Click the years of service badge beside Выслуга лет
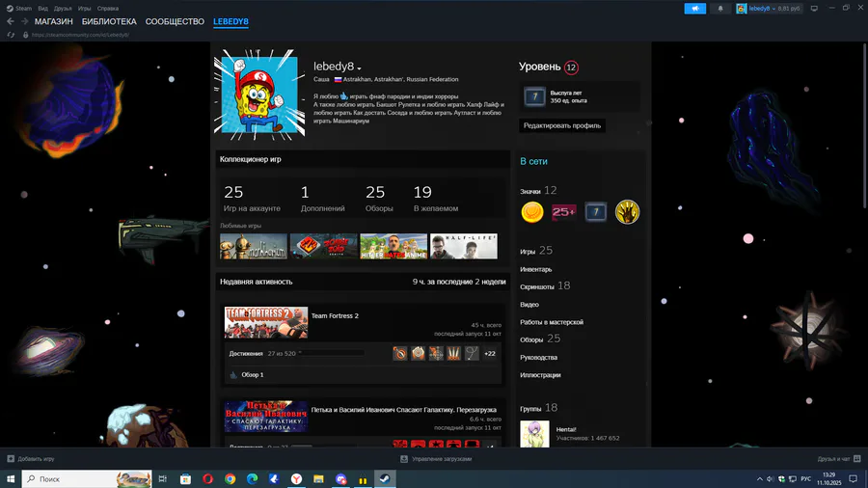This screenshot has width=868, height=488. pos(534,96)
